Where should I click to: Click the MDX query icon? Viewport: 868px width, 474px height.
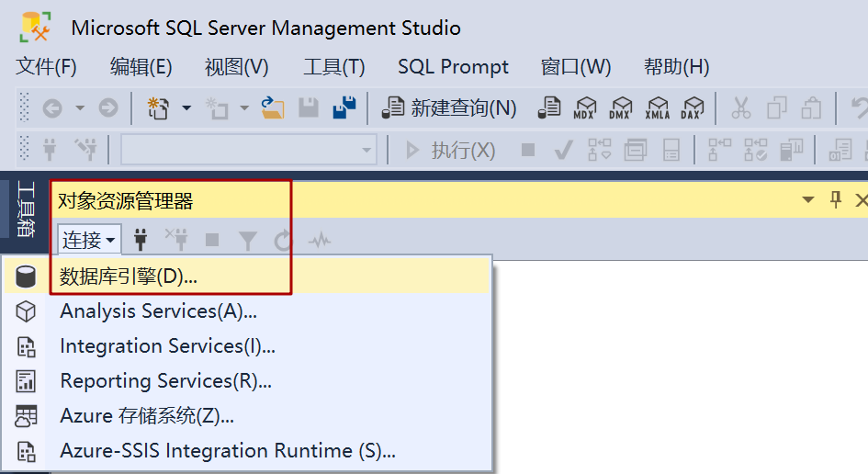pyautogui.click(x=583, y=108)
